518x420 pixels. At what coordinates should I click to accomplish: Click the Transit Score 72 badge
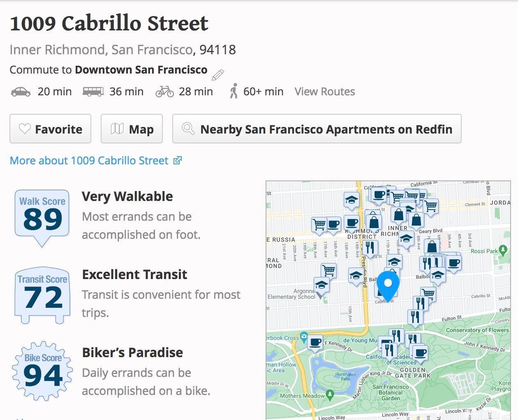pos(42,294)
